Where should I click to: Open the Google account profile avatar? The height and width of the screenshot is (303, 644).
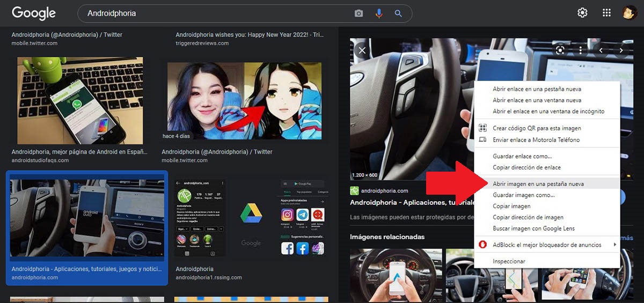[630, 13]
